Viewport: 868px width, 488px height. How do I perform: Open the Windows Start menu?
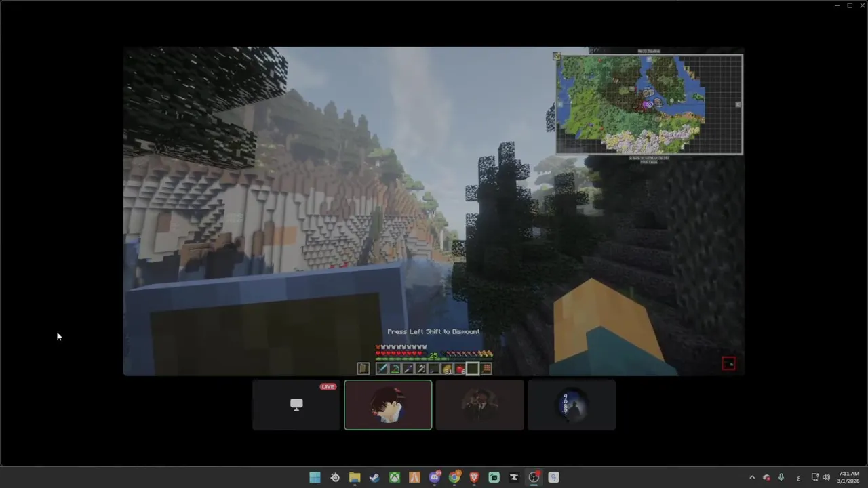(315, 477)
